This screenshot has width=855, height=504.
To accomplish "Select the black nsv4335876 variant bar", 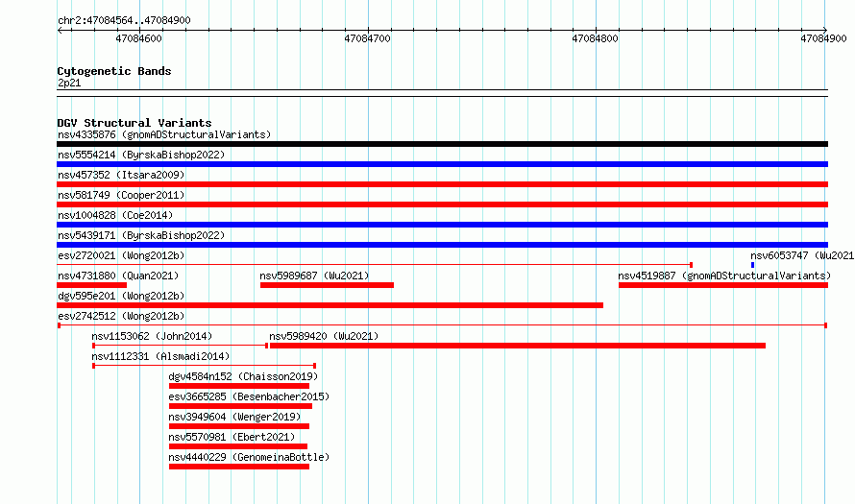I will pos(442,144).
